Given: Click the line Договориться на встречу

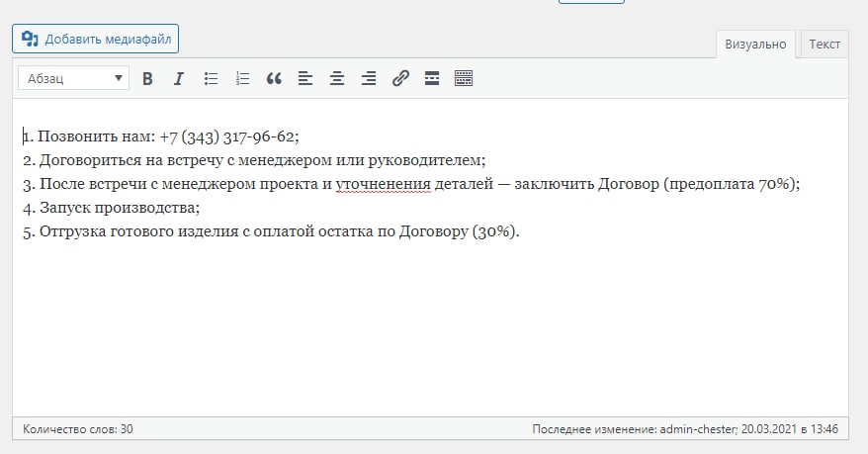Looking at the screenshot, I should click(254, 160).
